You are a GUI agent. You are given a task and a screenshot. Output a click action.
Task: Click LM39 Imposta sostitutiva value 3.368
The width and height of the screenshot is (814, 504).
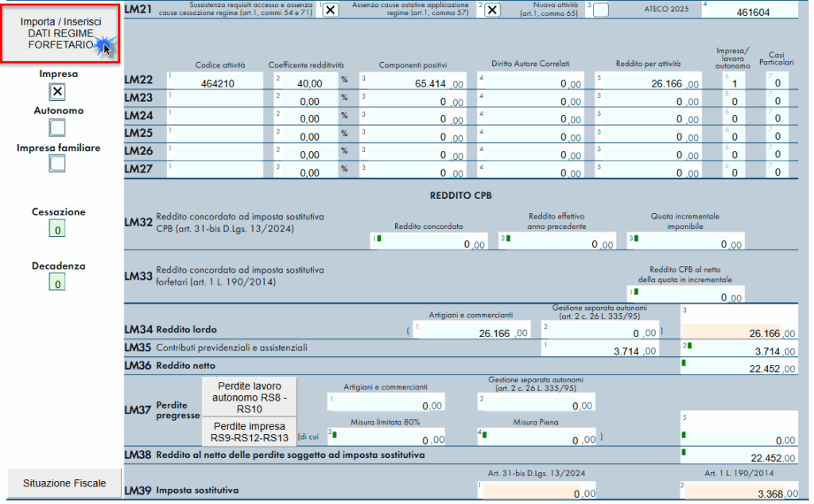[739, 494]
